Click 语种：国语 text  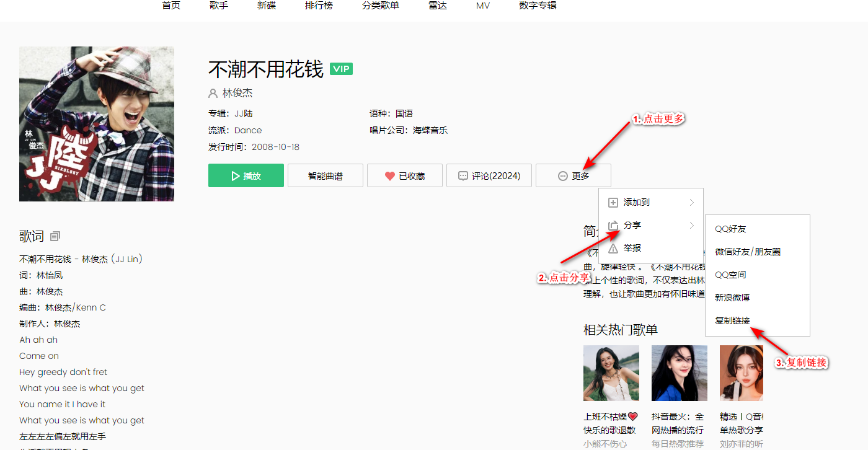coord(391,113)
